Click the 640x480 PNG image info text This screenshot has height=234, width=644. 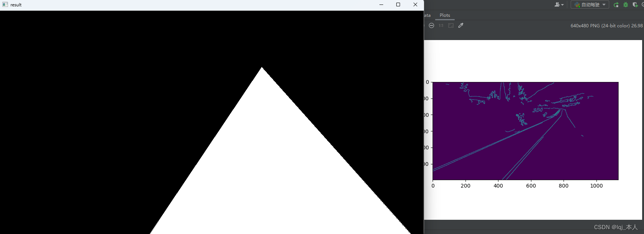(x=606, y=26)
